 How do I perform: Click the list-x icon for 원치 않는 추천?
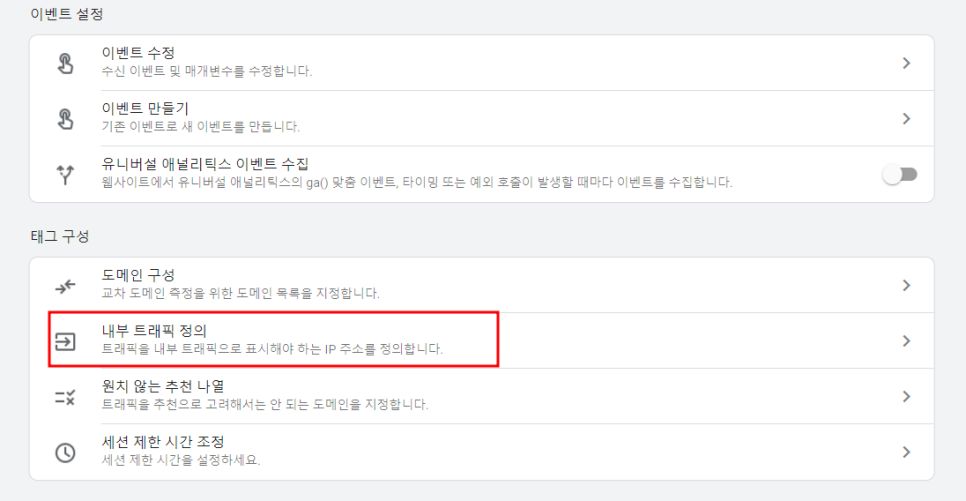(x=65, y=397)
